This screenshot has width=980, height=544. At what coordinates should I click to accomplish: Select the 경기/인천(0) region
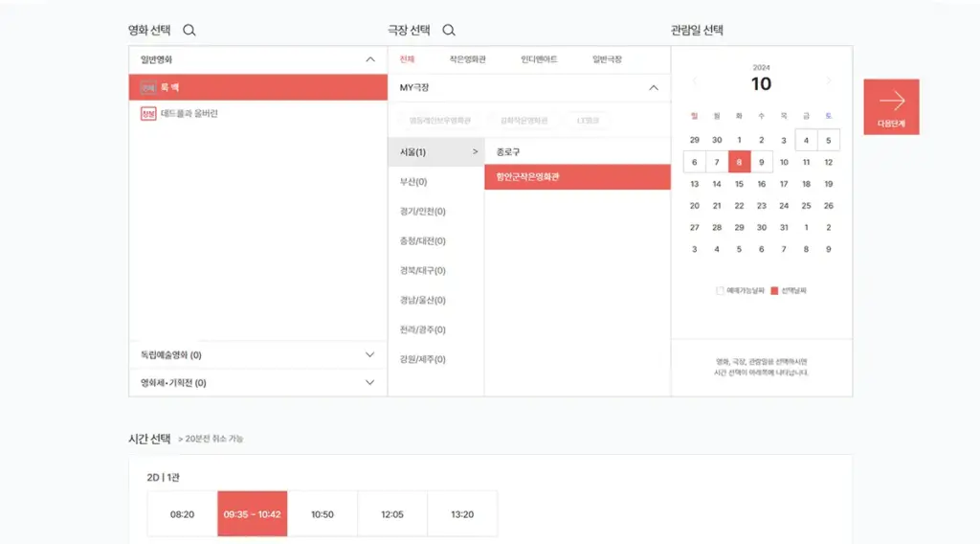tap(422, 212)
